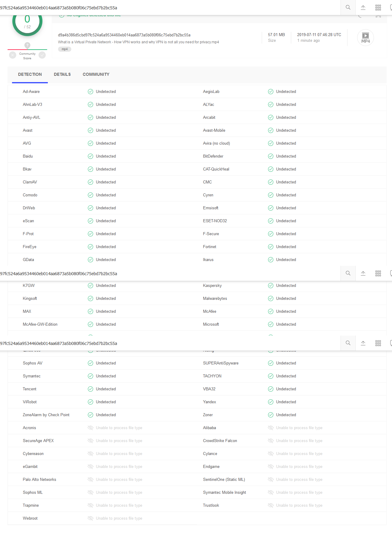Viewport: 392px width, 541px height.
Task: Click the crossed-eye icon beside Webroot
Action: [91, 518]
